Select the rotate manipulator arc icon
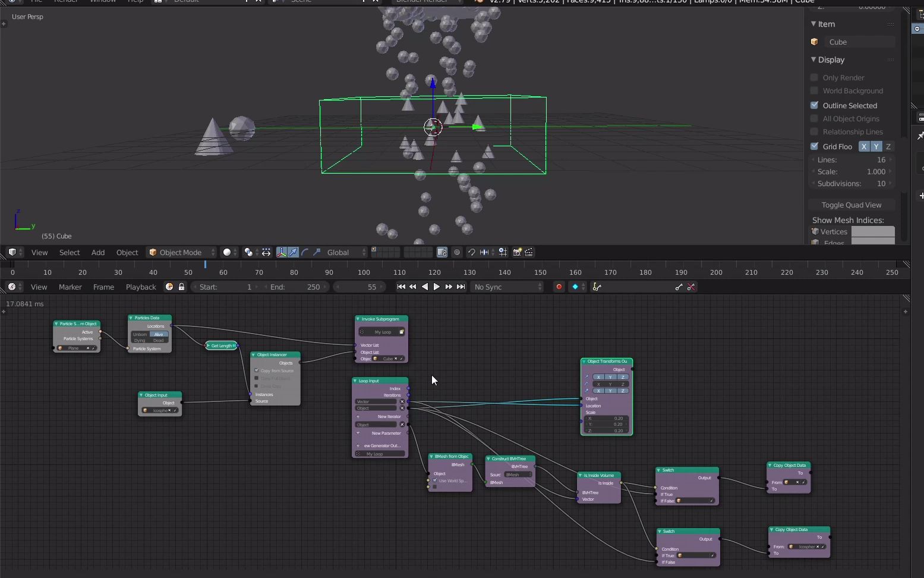Image resolution: width=924 pixels, height=578 pixels. (x=305, y=252)
